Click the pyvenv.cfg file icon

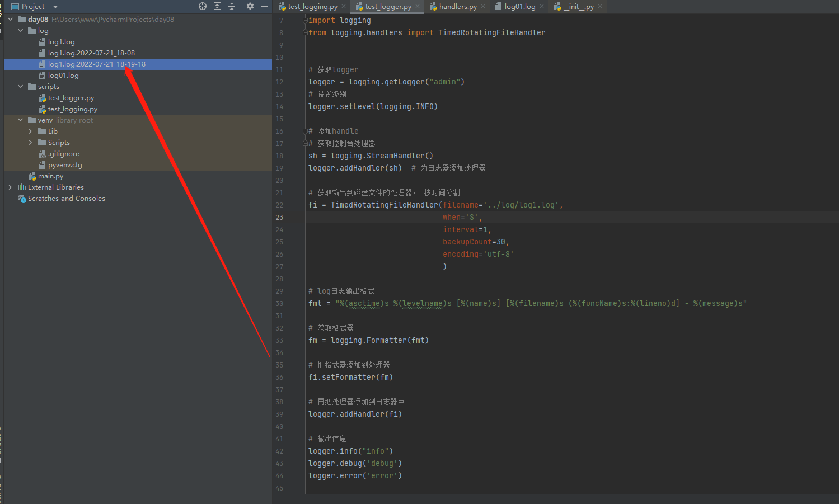click(x=42, y=165)
